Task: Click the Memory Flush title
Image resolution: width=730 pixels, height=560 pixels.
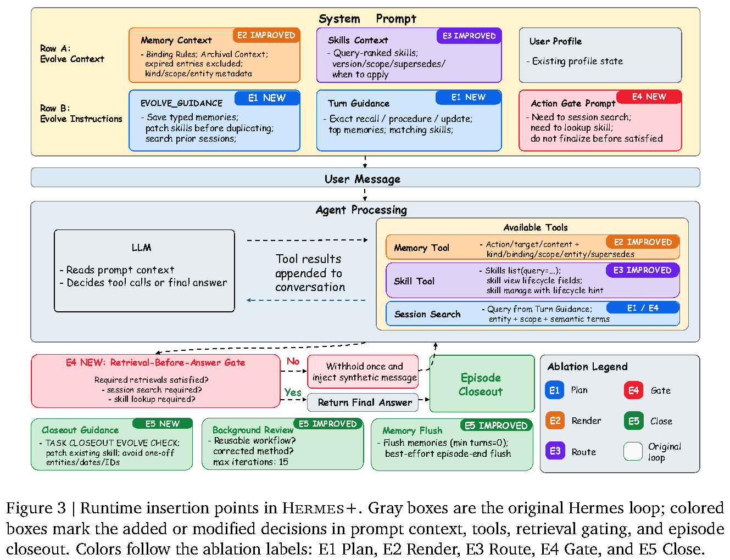Action: click(x=412, y=430)
